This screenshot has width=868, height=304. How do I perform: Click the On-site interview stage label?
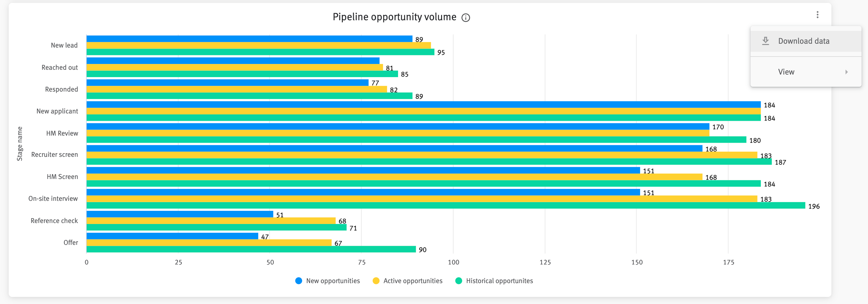(x=53, y=198)
